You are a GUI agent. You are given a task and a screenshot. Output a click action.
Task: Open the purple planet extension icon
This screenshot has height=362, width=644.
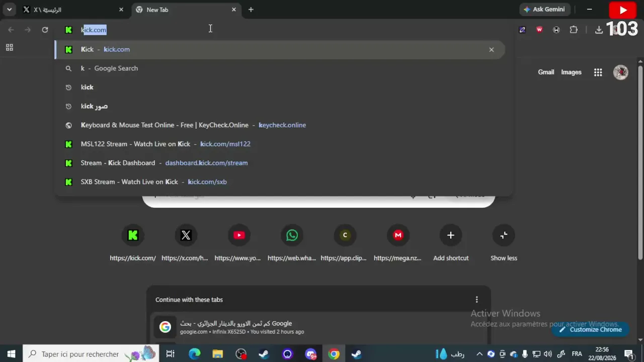(x=522, y=30)
